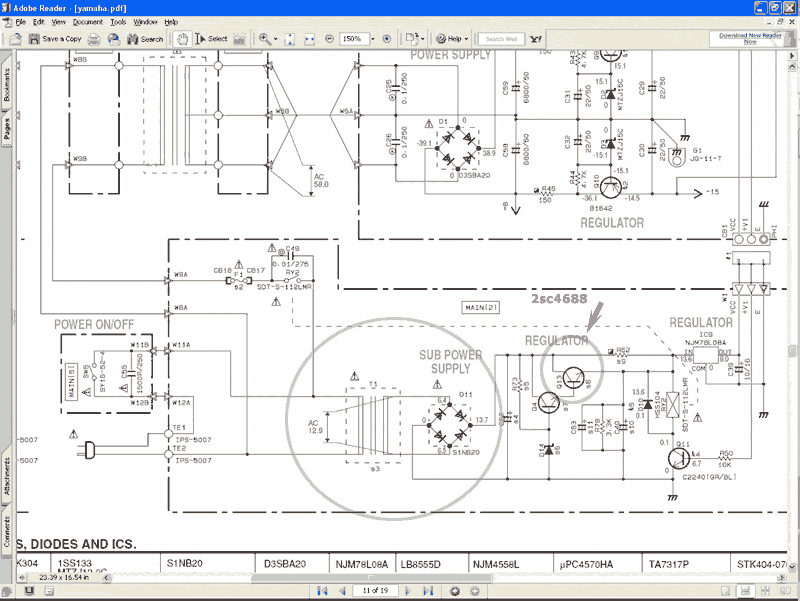Viewport: 800px width, 601px height.
Task: Click vertical scrollbar up arrow
Action: (x=792, y=66)
